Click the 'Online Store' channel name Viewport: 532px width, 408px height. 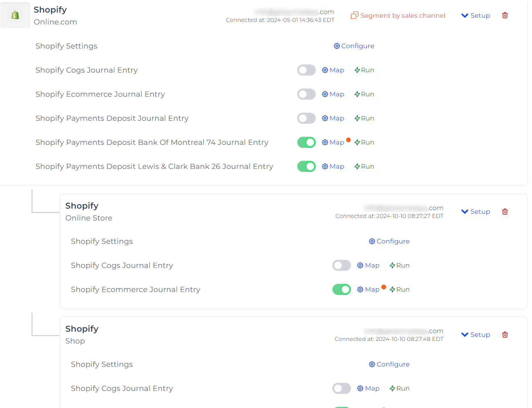pos(89,218)
